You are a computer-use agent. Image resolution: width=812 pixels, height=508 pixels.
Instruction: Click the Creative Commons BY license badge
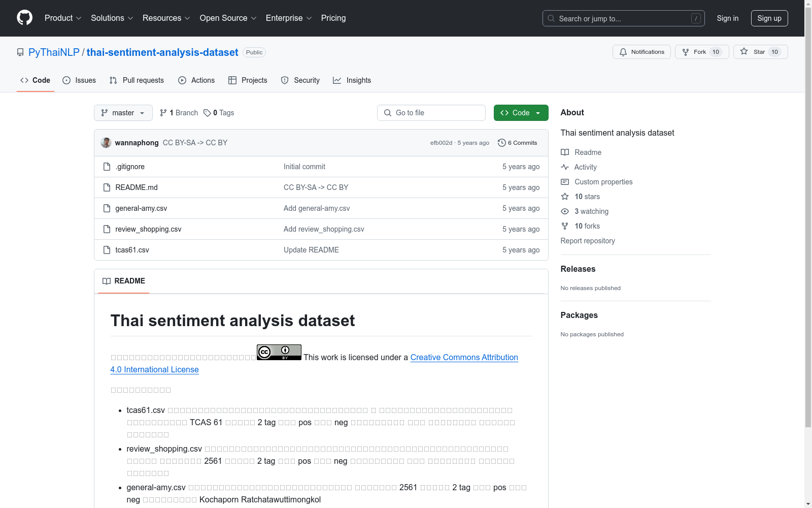pyautogui.click(x=279, y=352)
